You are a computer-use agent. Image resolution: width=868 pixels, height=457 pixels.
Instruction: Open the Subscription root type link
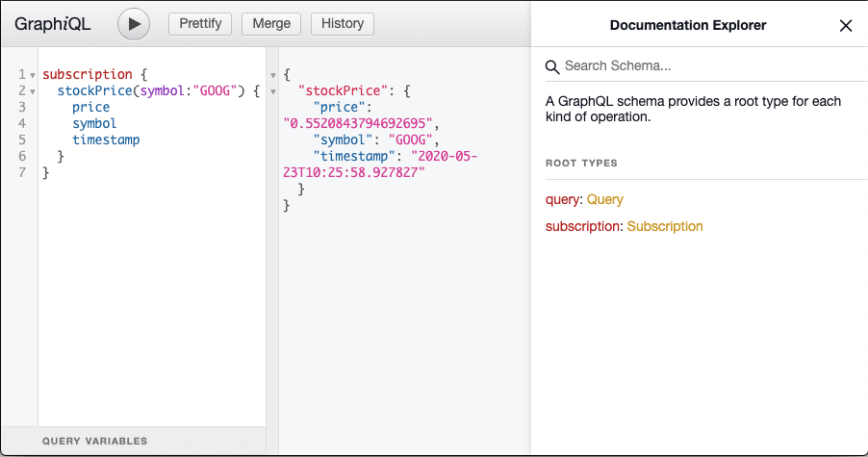point(665,226)
